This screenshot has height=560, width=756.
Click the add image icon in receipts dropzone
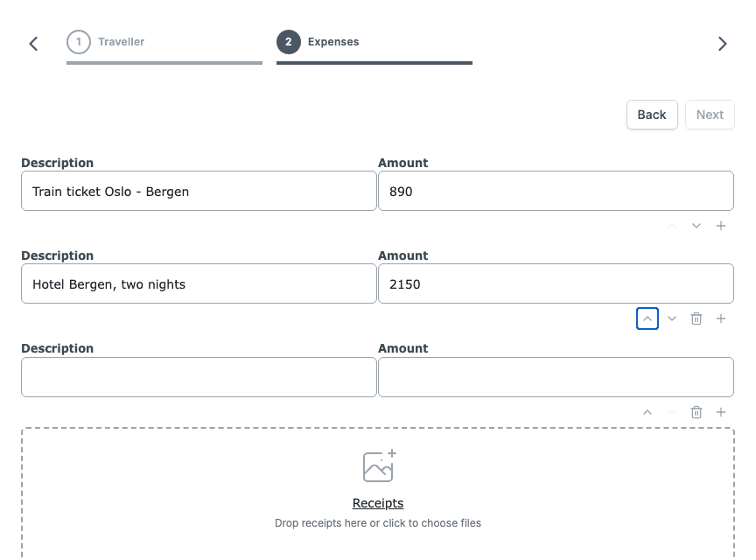pyautogui.click(x=380, y=465)
